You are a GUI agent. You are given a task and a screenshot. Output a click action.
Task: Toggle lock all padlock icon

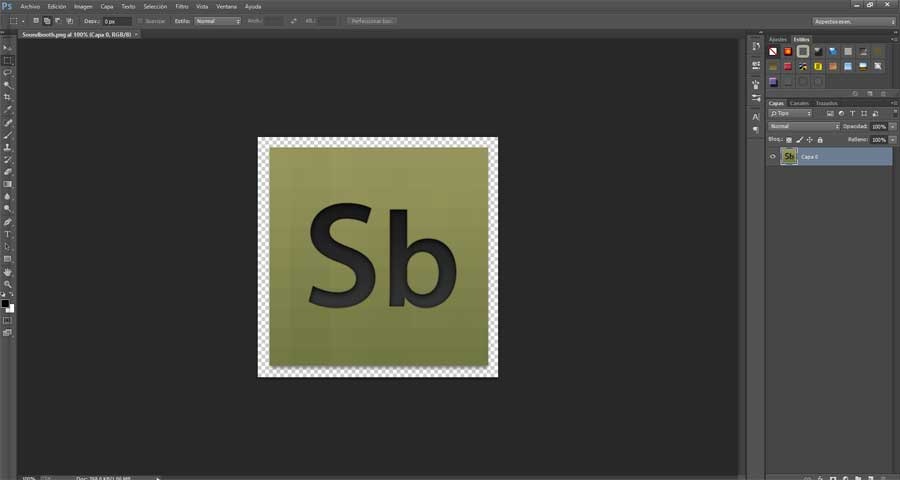pos(820,140)
